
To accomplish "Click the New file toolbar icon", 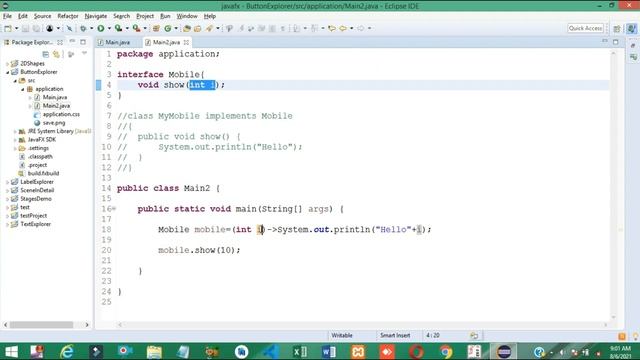I will [8, 28].
